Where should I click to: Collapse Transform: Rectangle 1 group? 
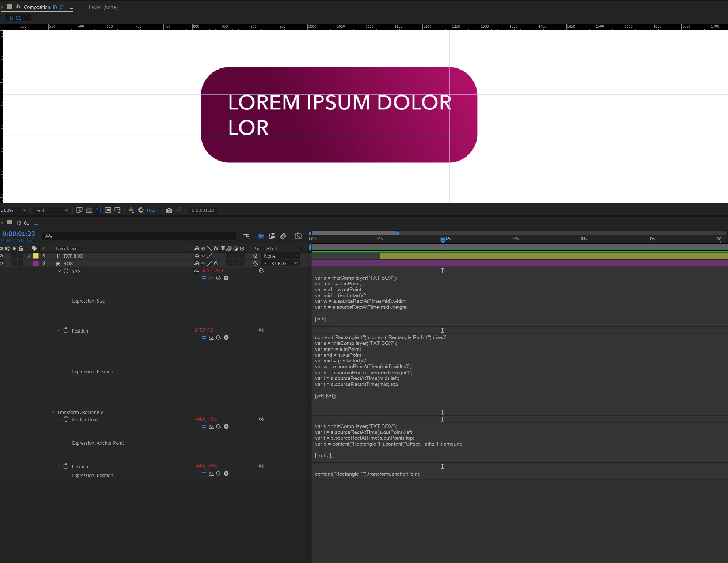[52, 412]
